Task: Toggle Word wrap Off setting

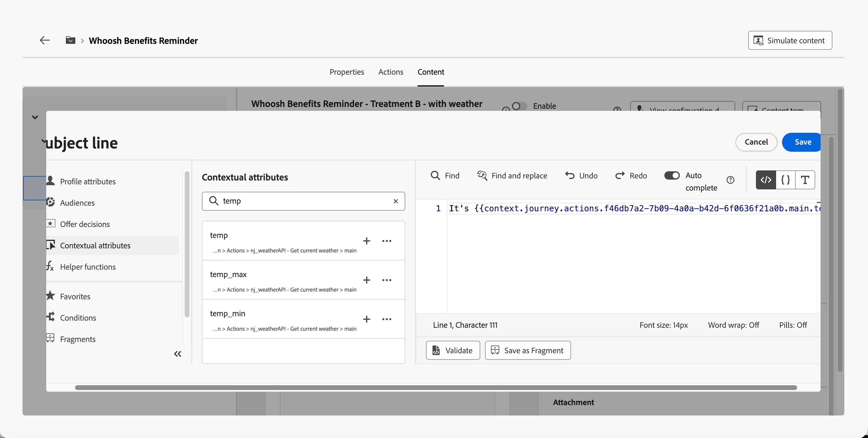Action: (733, 325)
